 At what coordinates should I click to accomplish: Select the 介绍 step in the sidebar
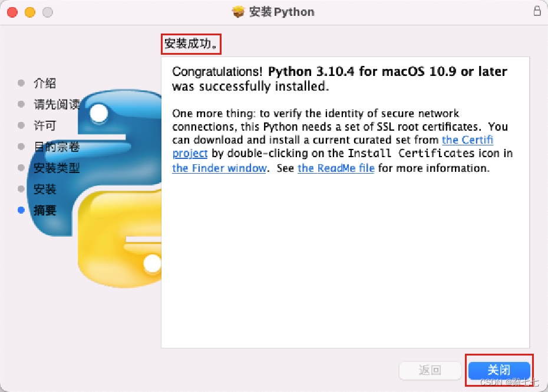44,83
